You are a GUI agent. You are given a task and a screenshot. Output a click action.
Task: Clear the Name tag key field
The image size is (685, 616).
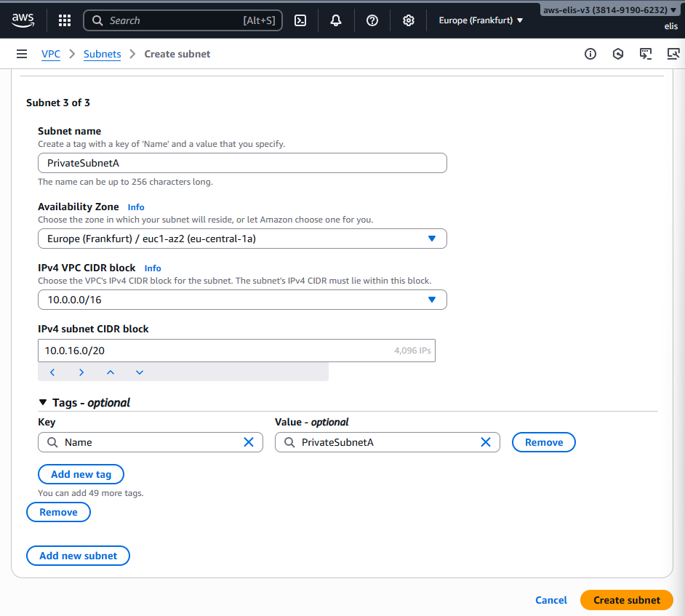[249, 442]
